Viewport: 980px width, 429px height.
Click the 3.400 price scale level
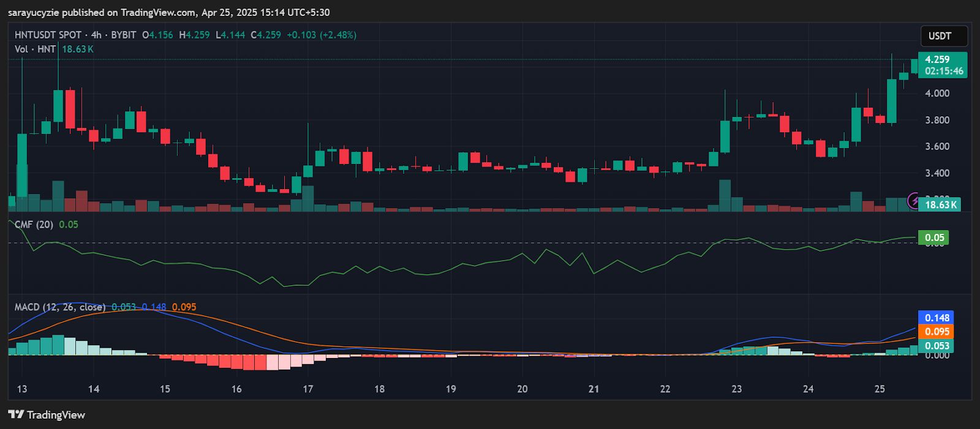(x=937, y=173)
